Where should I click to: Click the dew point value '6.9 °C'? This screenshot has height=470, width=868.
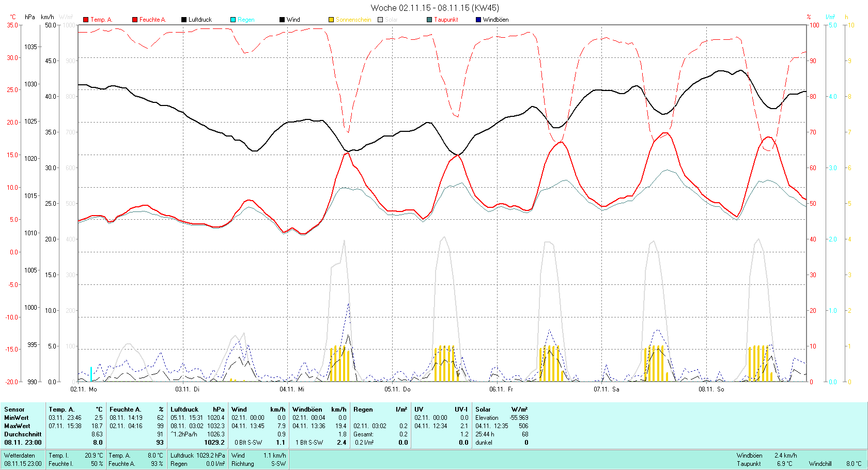tap(784, 464)
